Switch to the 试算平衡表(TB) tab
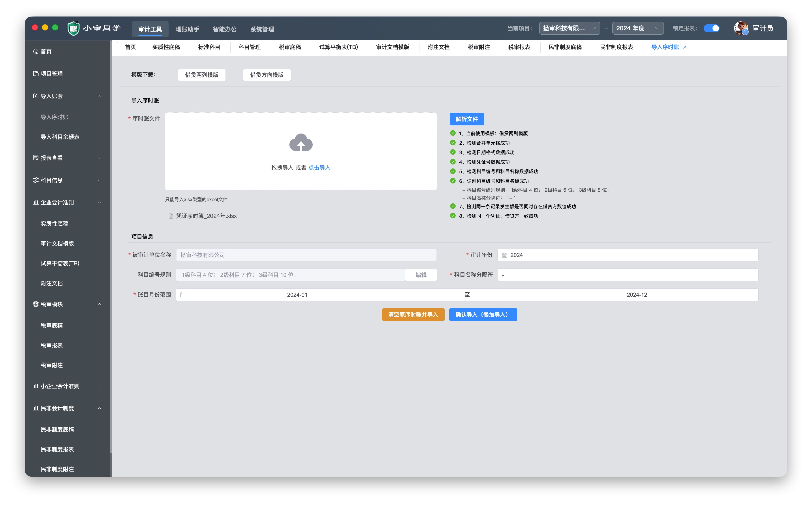 click(338, 47)
